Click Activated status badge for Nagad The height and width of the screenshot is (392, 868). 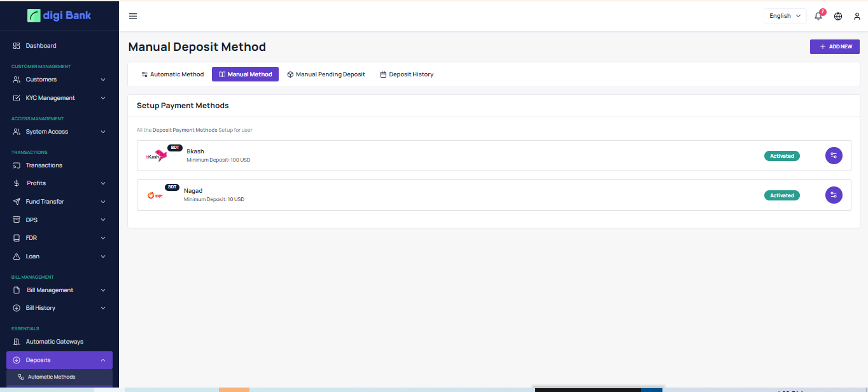click(x=781, y=195)
